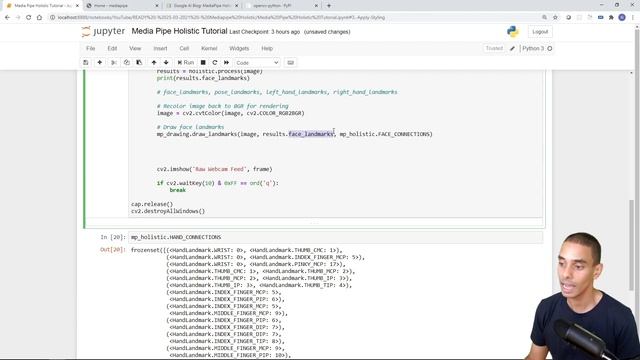Move selected cell down arrow
The image size is (640, 360).
(x=166, y=62)
